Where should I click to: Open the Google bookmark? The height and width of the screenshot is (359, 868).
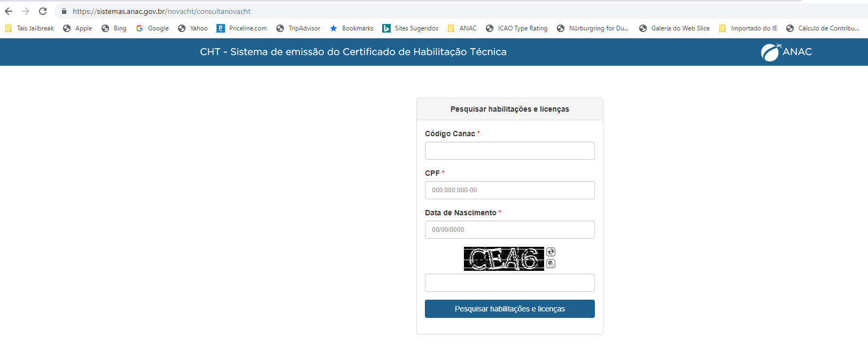(152, 28)
